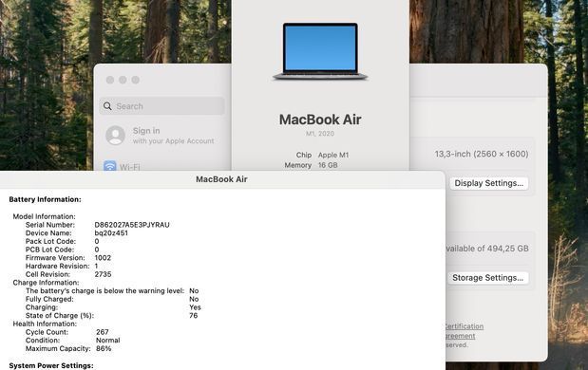Select State of Charge value 76
The height and width of the screenshot is (370, 588).
(x=194, y=315)
